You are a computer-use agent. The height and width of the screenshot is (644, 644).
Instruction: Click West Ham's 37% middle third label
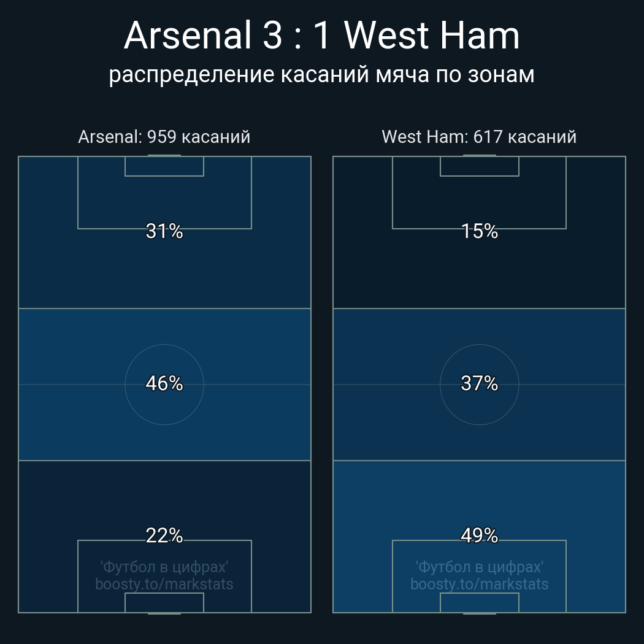pyautogui.click(x=479, y=383)
